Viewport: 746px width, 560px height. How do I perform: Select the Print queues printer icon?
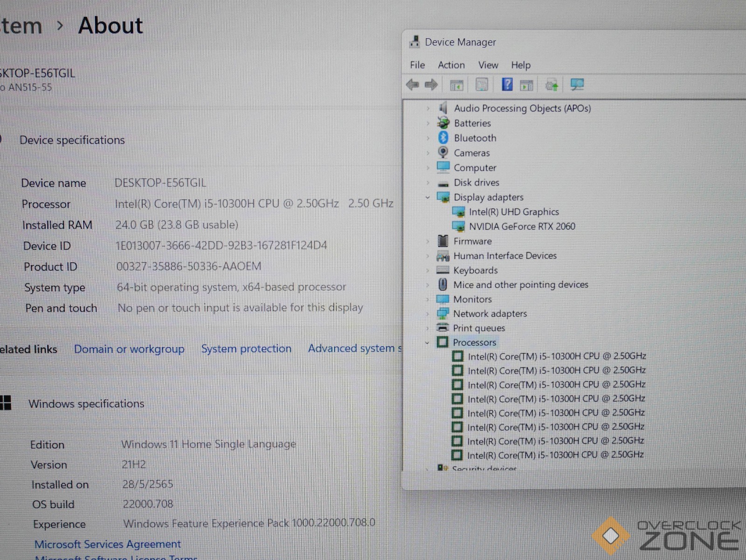click(442, 328)
